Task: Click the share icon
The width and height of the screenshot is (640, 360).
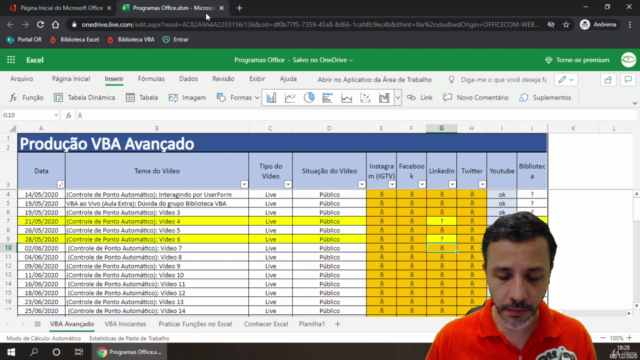Action: [x=608, y=80]
